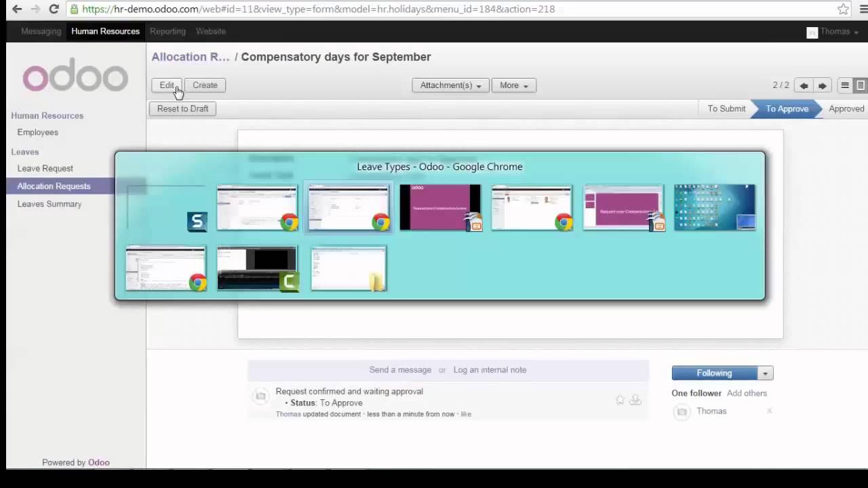
Task: Click the Reset to Draft button
Action: pos(182,108)
